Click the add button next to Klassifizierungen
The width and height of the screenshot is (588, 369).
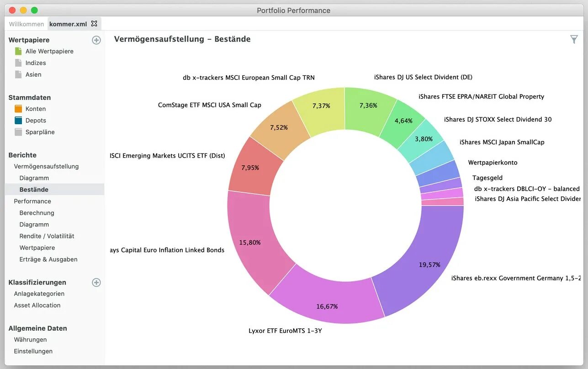point(96,282)
